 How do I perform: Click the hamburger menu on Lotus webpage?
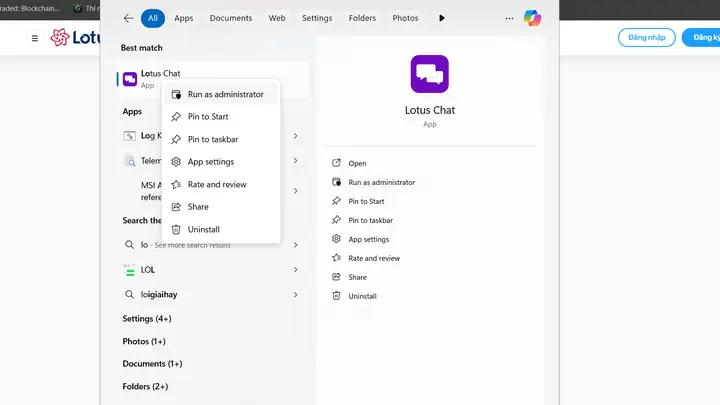35,38
